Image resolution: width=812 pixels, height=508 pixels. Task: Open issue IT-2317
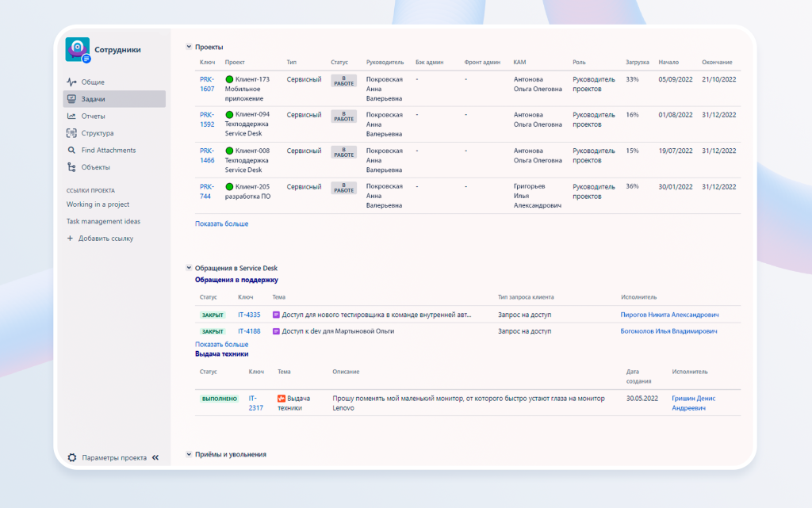[256, 403]
